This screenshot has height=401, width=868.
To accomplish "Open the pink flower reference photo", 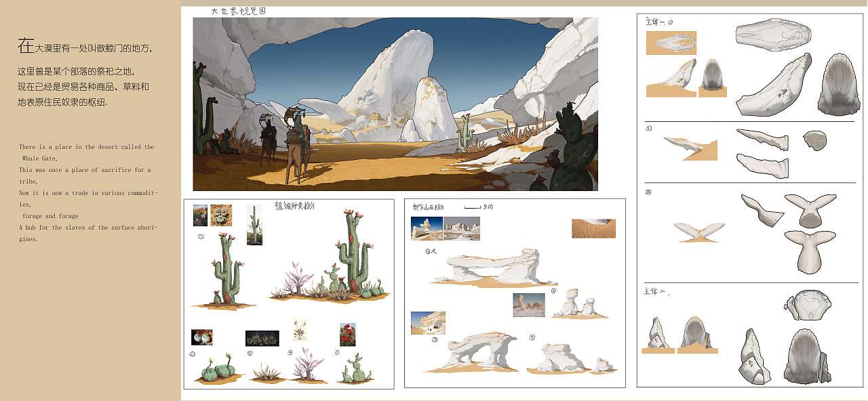I will coord(200,215).
